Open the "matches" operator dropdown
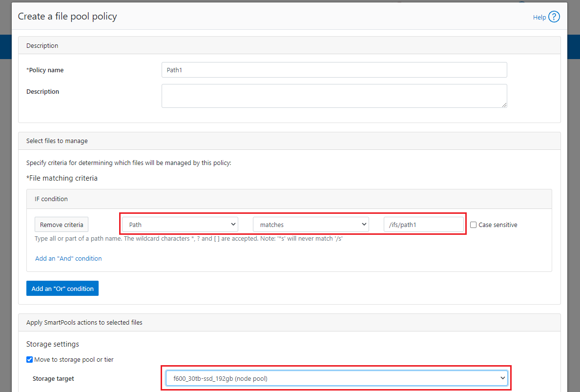This screenshot has width=580, height=392. [311, 224]
